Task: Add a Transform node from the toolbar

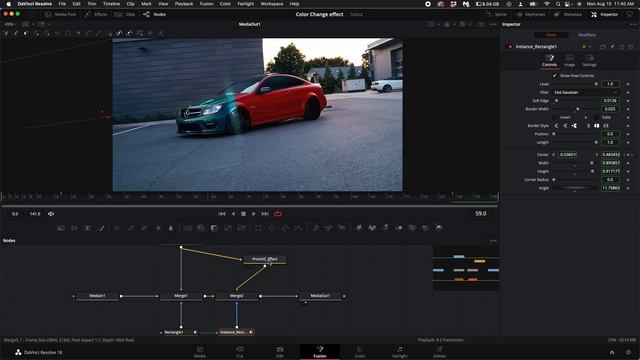Action: (241, 228)
